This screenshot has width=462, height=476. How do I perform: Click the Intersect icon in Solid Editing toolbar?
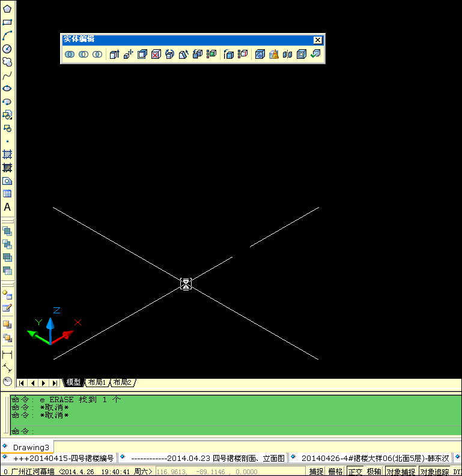pos(97,55)
